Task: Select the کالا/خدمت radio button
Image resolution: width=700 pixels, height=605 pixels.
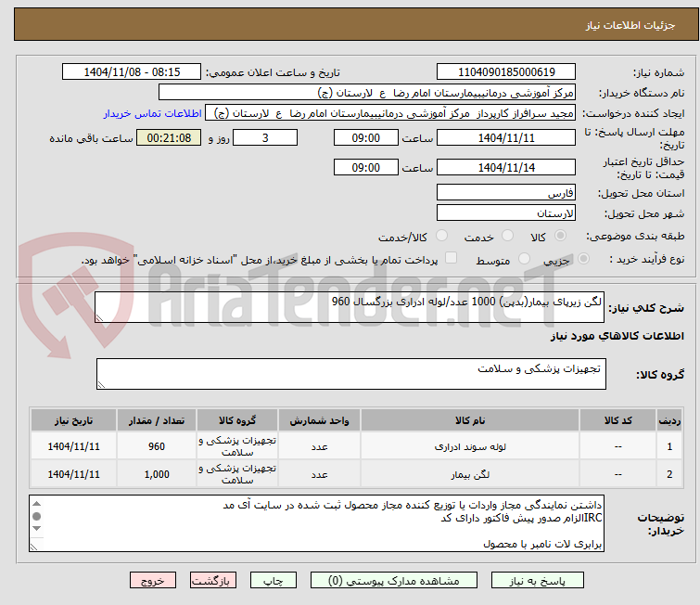Action: 441,236
